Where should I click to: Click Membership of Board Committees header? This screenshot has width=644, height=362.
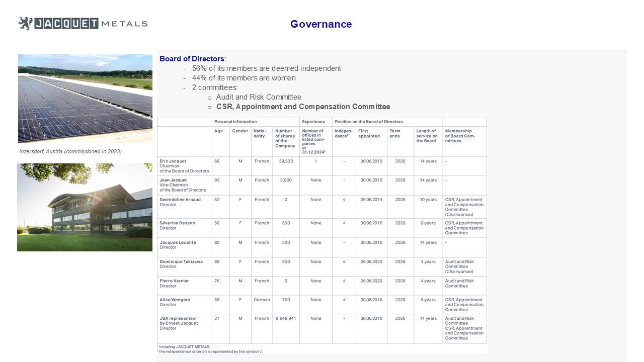(460, 136)
